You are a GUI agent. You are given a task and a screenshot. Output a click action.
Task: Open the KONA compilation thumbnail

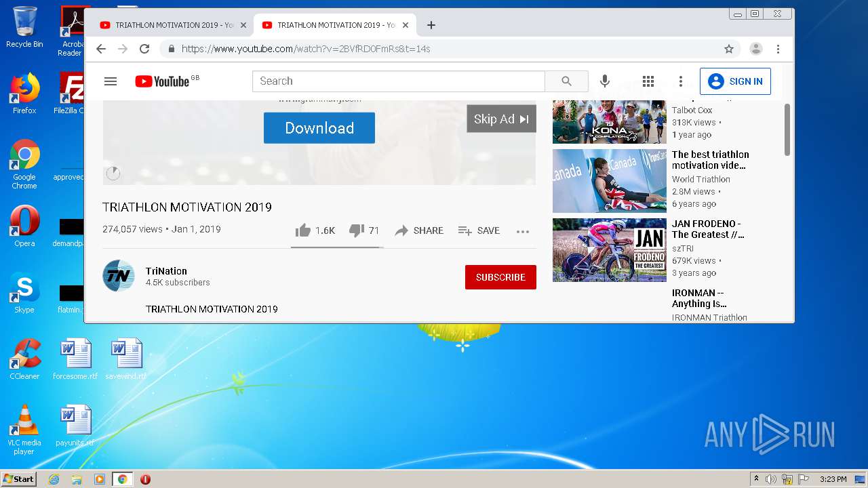610,122
